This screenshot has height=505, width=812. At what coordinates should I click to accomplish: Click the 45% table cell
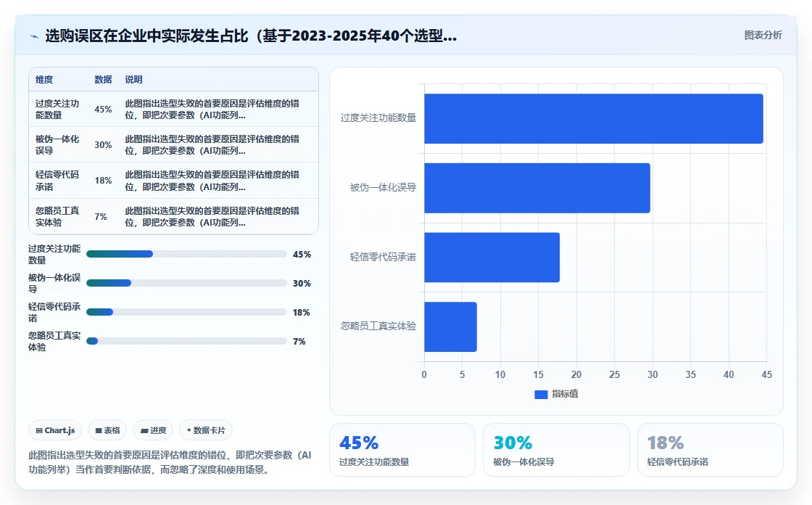click(x=103, y=110)
